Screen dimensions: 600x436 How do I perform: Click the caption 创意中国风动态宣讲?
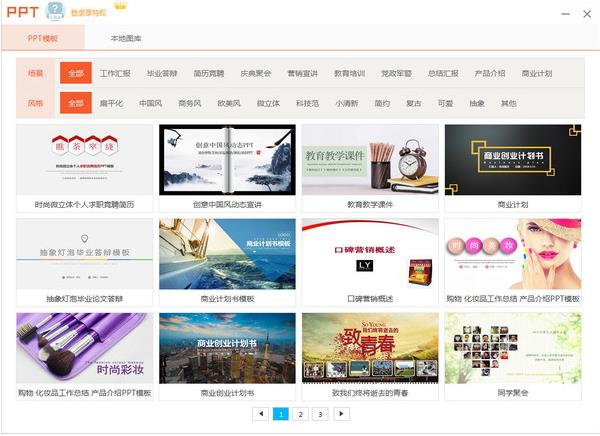click(227, 204)
